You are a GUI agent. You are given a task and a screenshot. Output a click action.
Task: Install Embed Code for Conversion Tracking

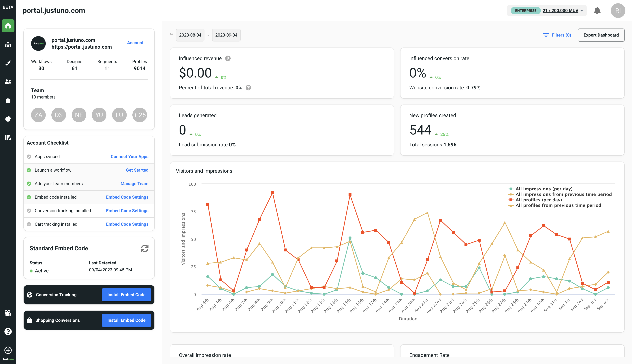[x=126, y=295]
